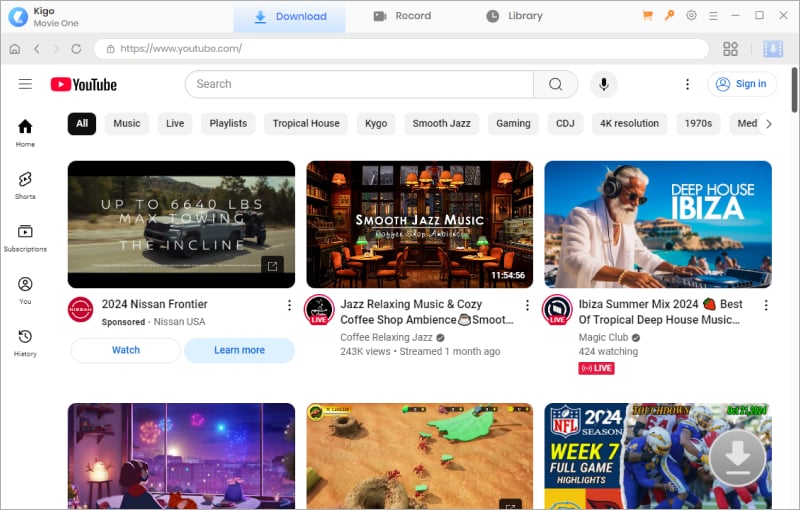The height and width of the screenshot is (510, 800).
Task: Click the blue download queue icon
Action: tap(773, 49)
